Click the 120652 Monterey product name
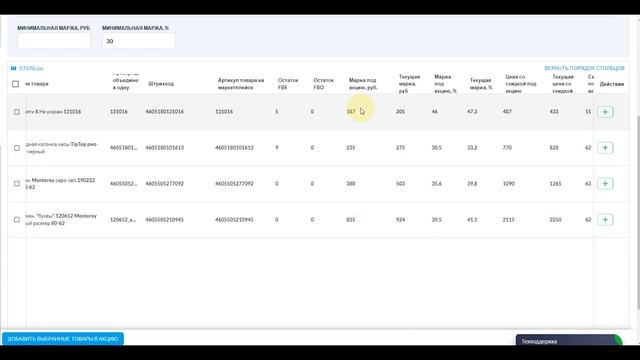This screenshot has height=360, width=640. (61, 220)
